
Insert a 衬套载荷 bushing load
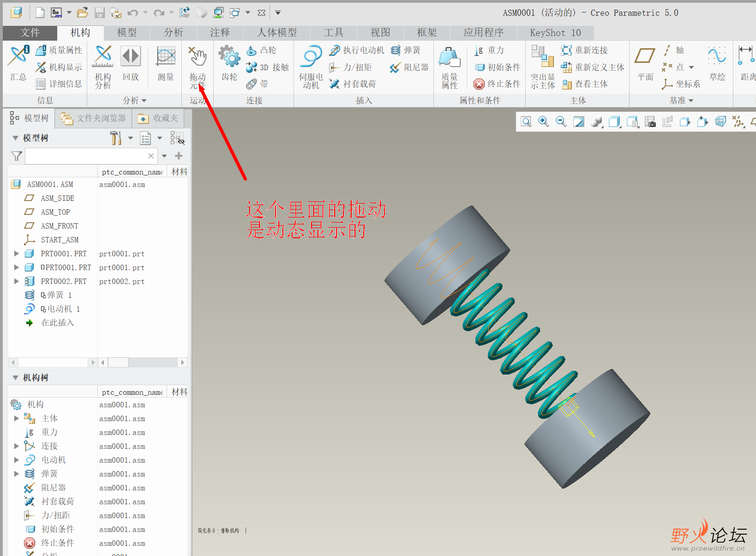pos(353,84)
